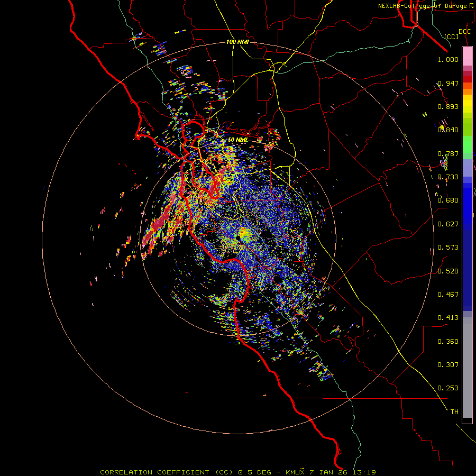
Task: Click the 0.893 legend value
Action: [448, 106]
